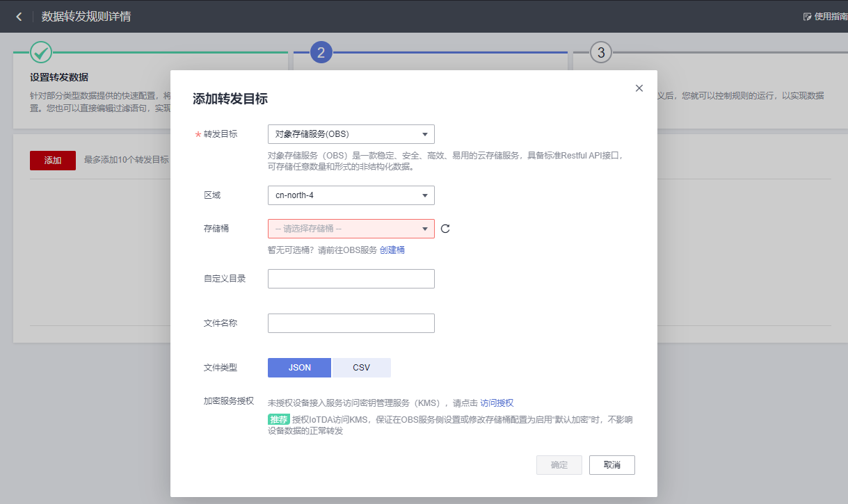Viewport: 848px width, 504px height.
Task: Click the 取消 cancel button
Action: [x=611, y=464]
